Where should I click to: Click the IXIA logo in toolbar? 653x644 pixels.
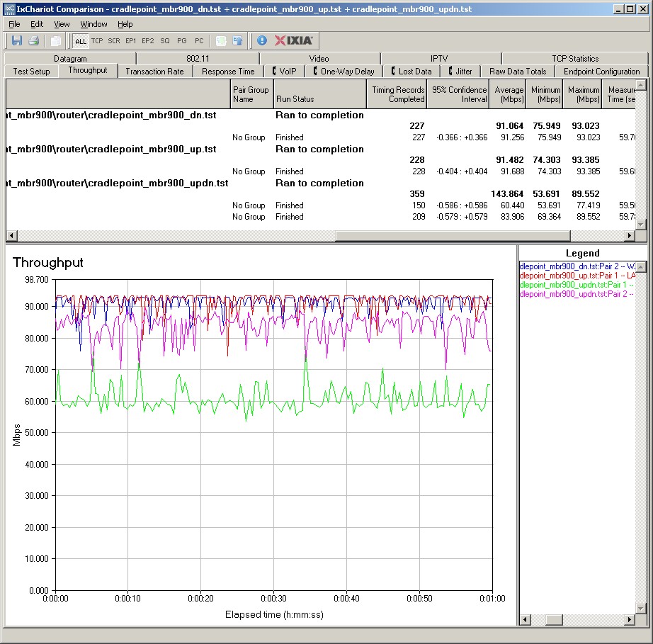294,40
